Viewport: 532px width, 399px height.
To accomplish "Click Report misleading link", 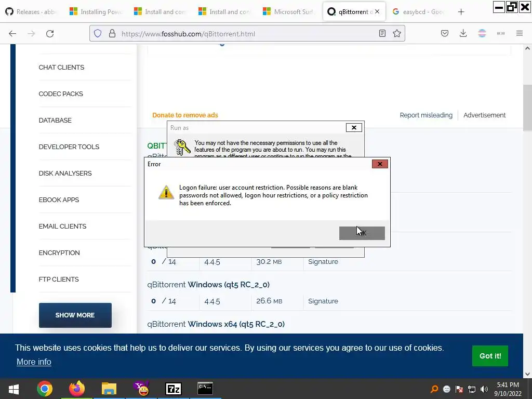I will click(426, 115).
